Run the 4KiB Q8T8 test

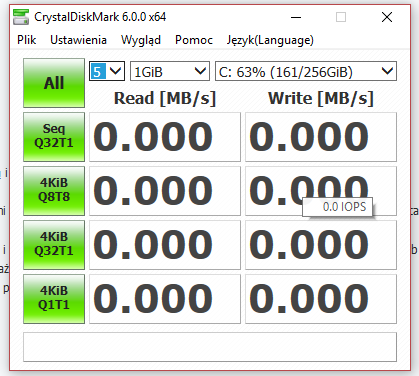coord(54,191)
